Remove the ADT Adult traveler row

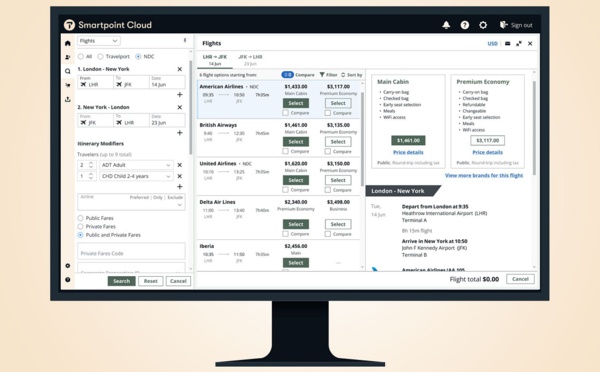(179, 165)
